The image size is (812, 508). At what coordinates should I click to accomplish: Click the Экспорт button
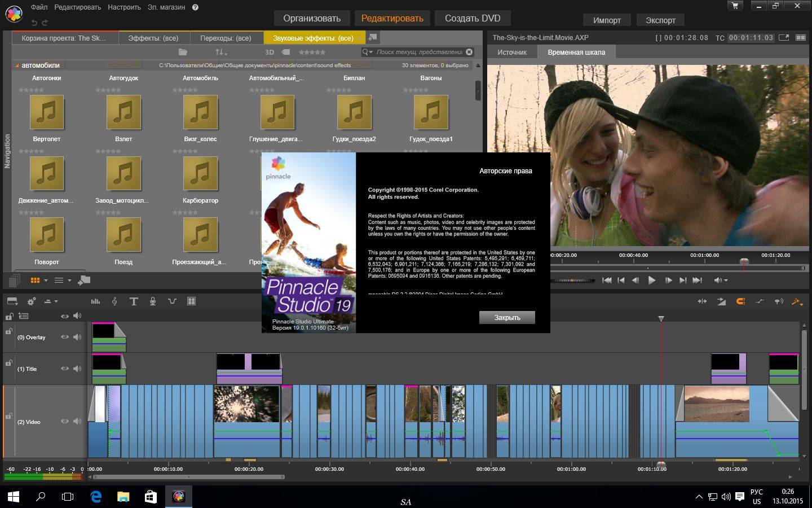660,20
